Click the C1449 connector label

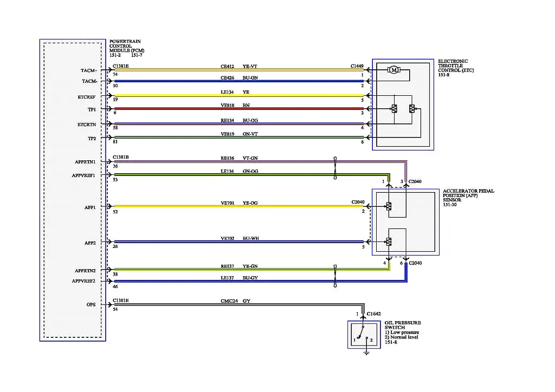click(357, 66)
